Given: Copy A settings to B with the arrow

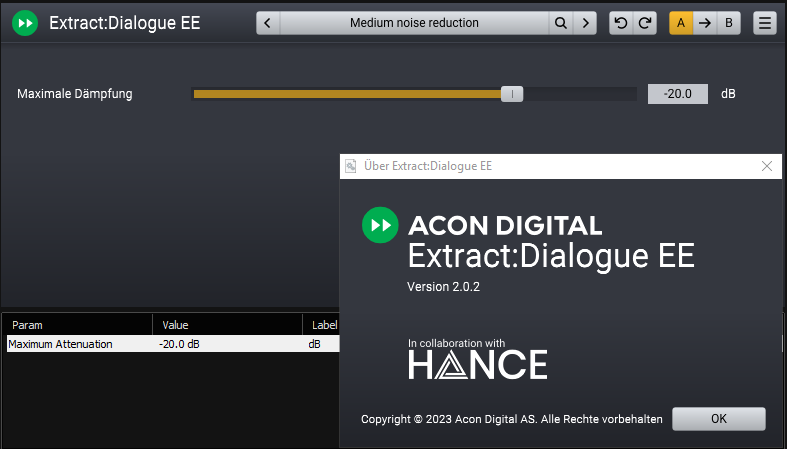Looking at the screenshot, I should [x=705, y=23].
